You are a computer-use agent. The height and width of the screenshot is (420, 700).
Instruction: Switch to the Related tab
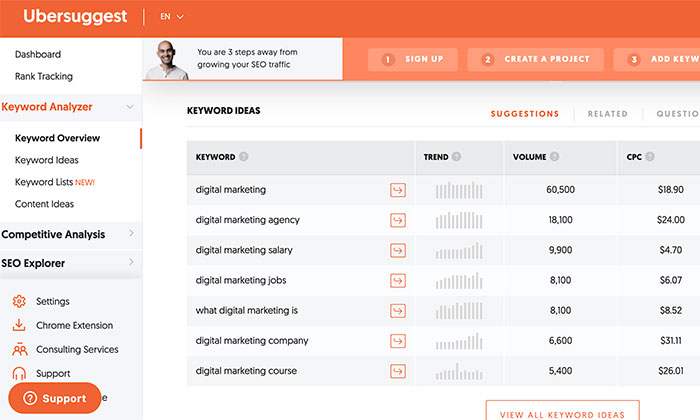(608, 114)
